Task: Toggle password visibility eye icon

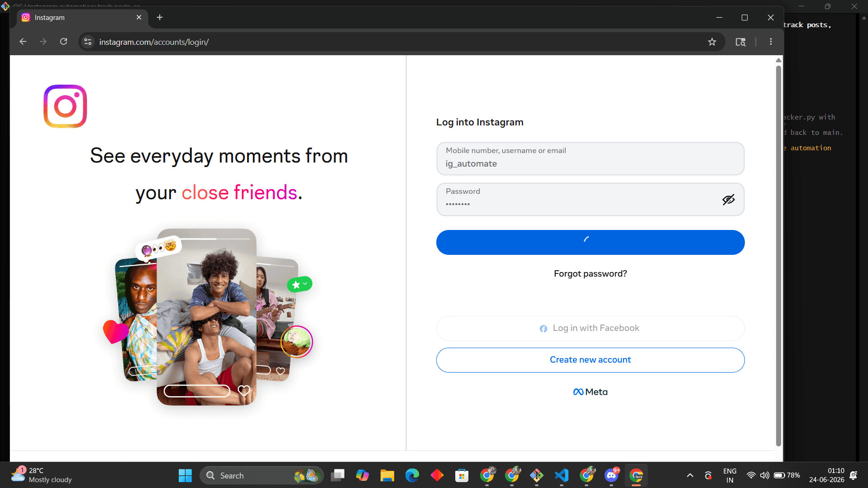Action: (x=728, y=200)
